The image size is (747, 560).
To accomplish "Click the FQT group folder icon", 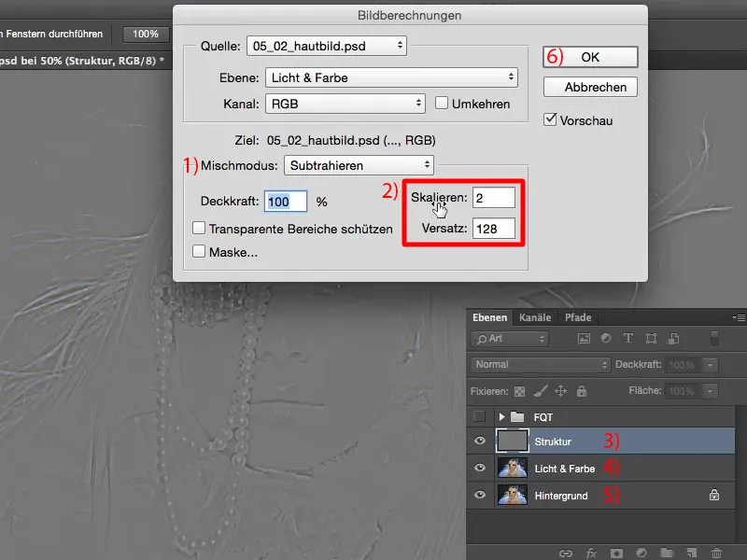I will (x=517, y=417).
